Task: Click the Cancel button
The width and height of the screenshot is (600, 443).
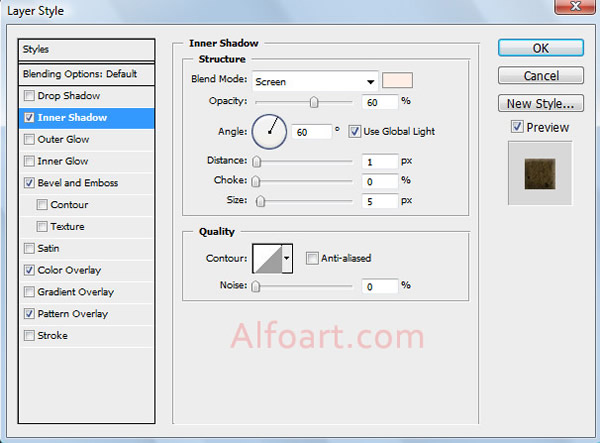Action: click(x=540, y=76)
